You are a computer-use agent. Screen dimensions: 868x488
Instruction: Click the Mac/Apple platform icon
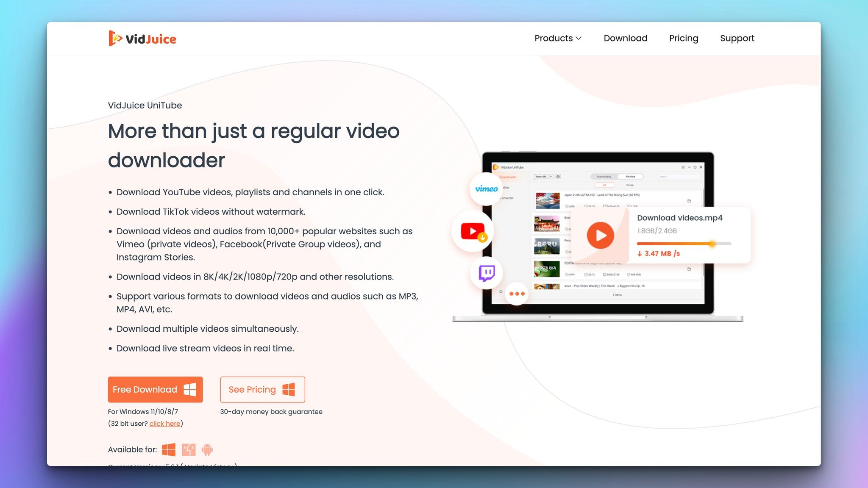(187, 449)
